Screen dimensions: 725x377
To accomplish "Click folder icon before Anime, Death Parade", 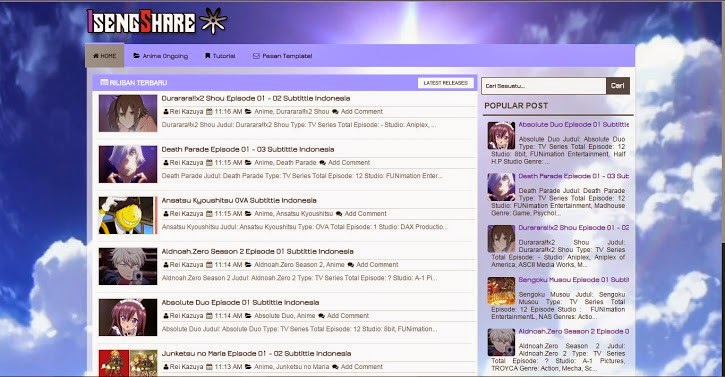I will [x=248, y=163].
